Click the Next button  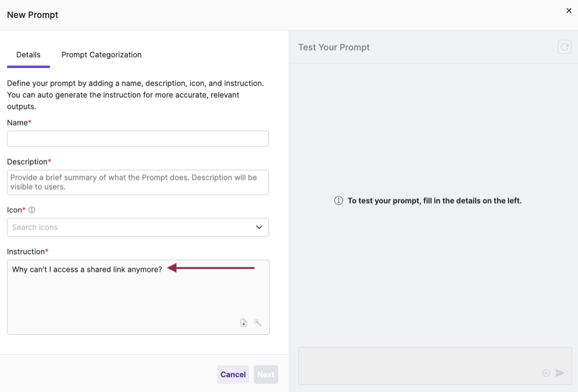266,374
